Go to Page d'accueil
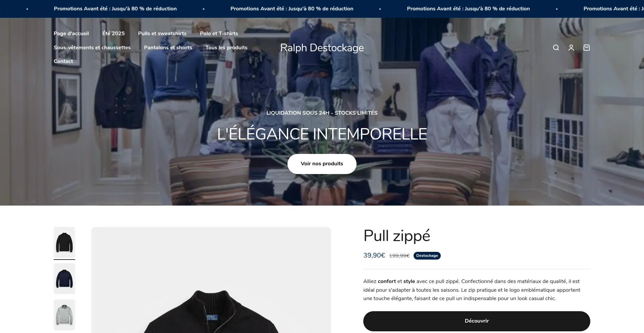Screen dimensions: 644x333 pyautogui.click(x=71, y=34)
